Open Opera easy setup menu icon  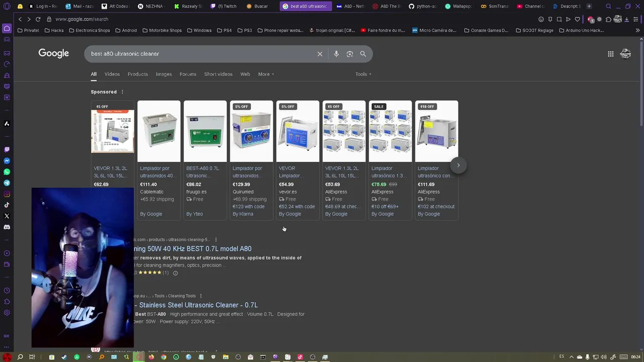point(636,19)
